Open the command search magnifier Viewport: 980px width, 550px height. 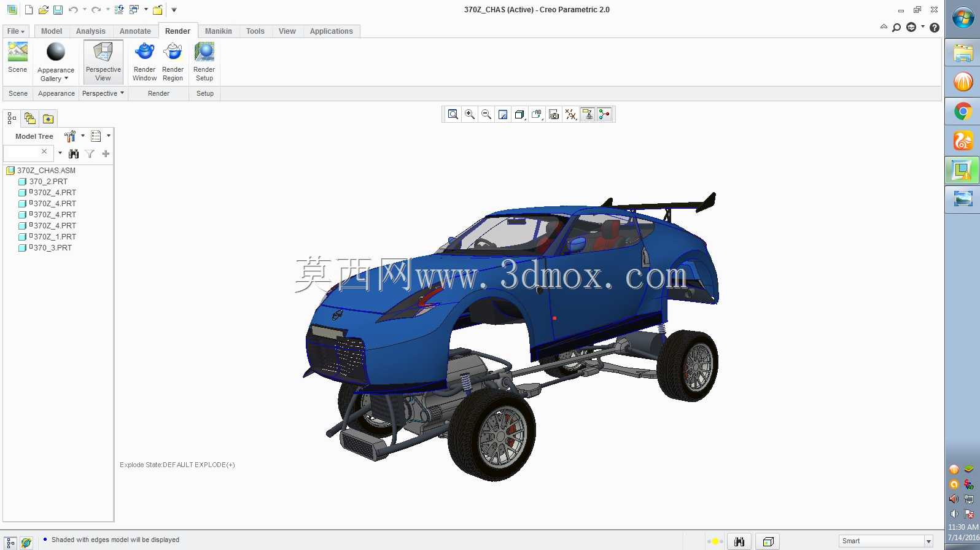896,27
